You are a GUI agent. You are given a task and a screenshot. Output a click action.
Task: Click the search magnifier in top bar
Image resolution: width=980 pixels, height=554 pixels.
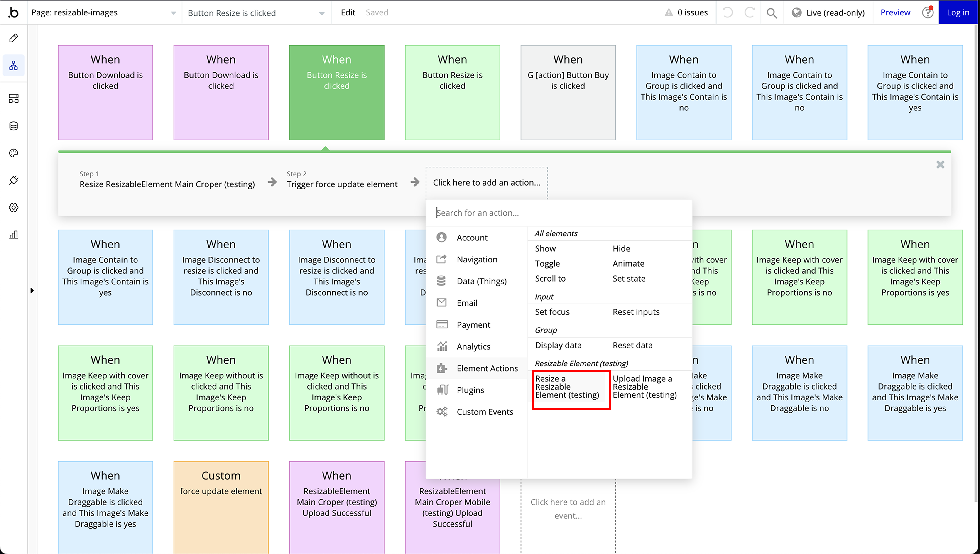pyautogui.click(x=772, y=12)
